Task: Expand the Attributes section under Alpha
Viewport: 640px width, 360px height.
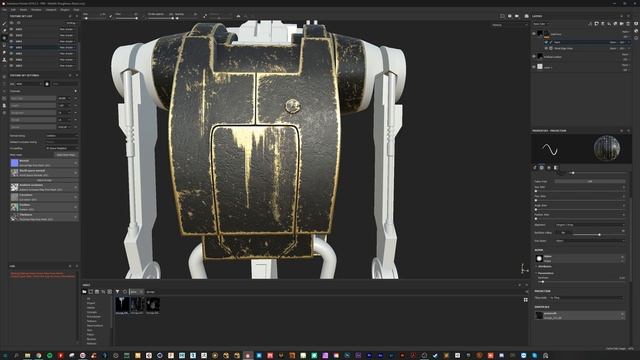Action: click(544, 267)
